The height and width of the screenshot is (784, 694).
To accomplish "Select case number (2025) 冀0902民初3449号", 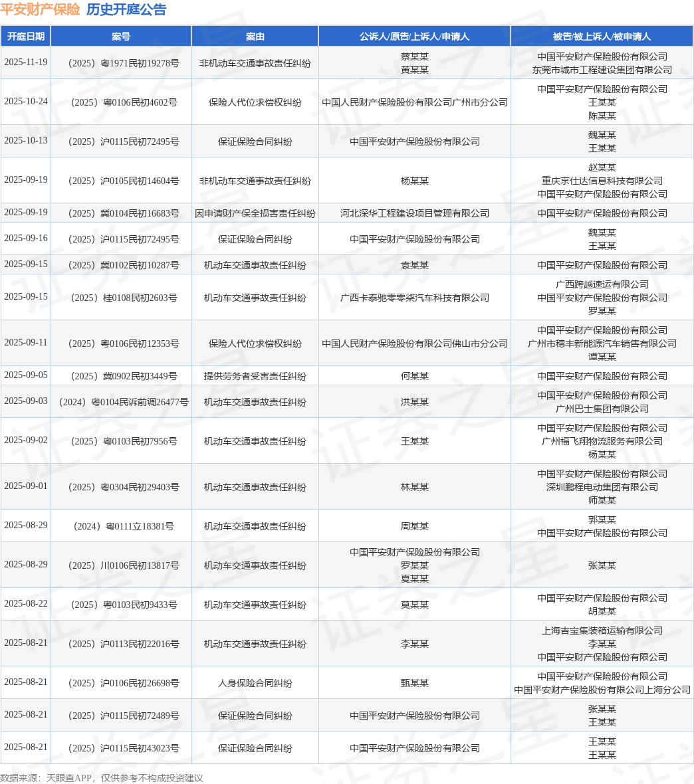I will (x=121, y=376).
